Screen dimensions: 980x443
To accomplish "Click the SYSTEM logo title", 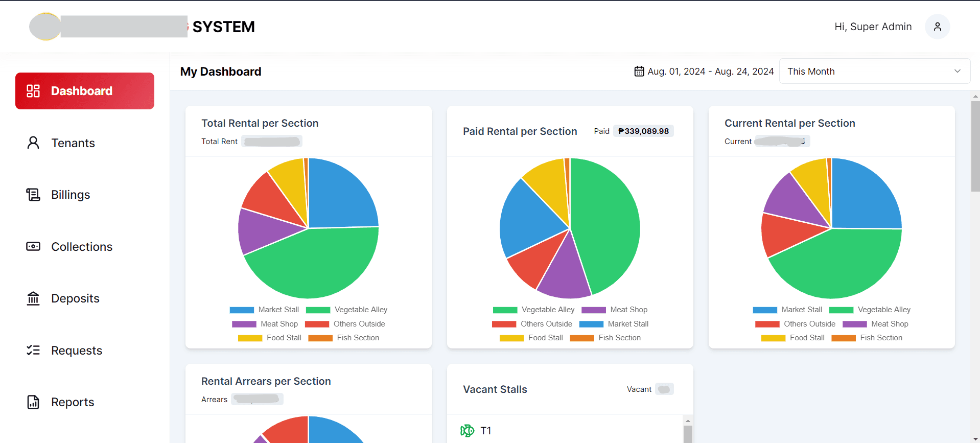I will [224, 27].
